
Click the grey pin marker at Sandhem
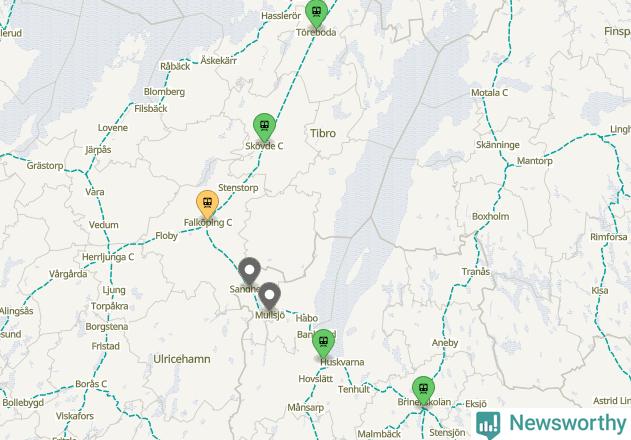[250, 272]
